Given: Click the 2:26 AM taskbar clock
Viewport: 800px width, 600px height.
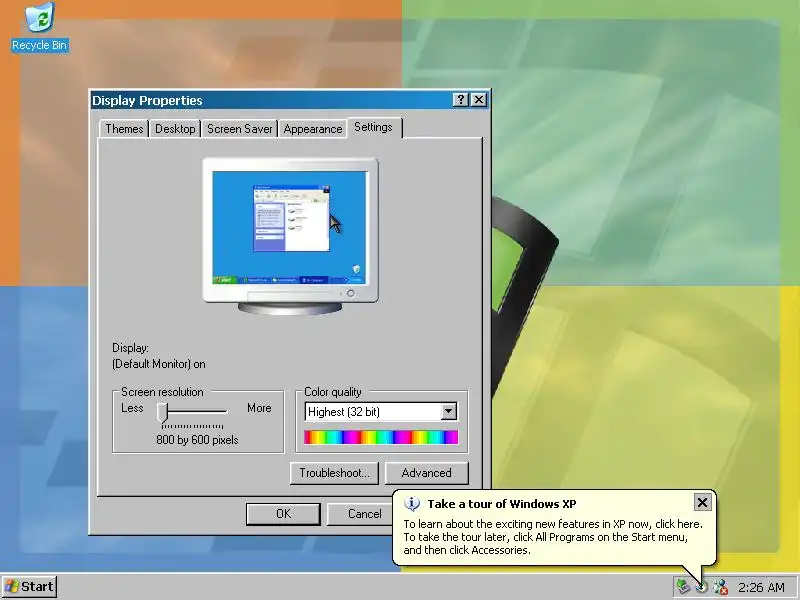Looking at the screenshot, I should pos(761,587).
